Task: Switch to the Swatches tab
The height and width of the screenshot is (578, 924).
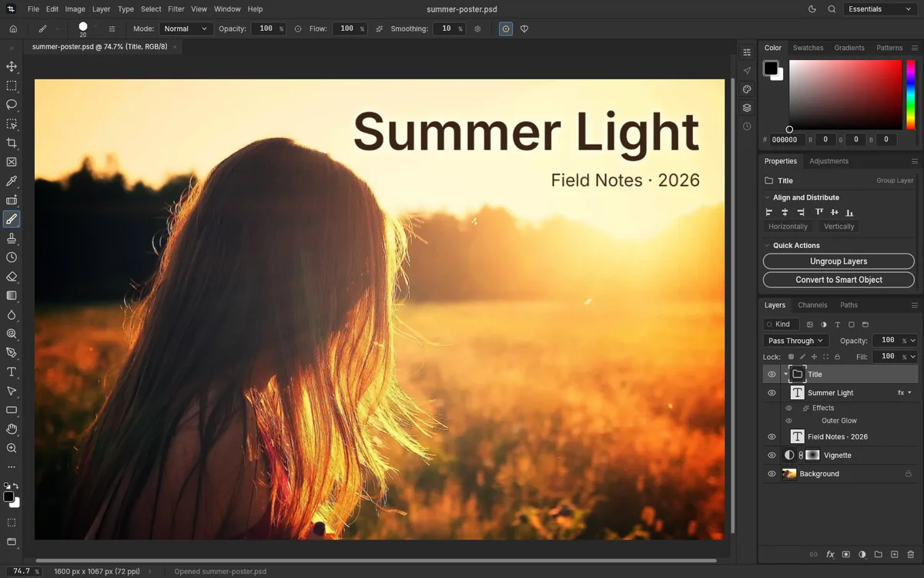Action: [x=808, y=48]
